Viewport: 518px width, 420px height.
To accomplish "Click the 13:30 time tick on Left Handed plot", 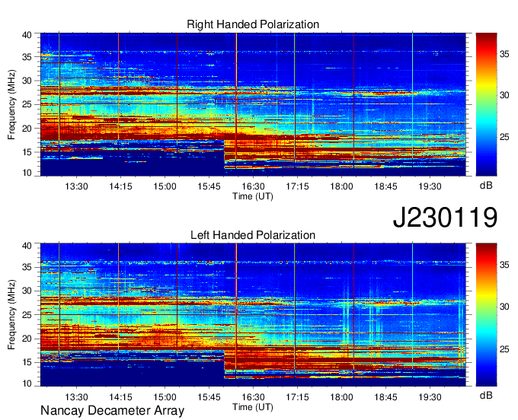I will pyautogui.click(x=76, y=397).
